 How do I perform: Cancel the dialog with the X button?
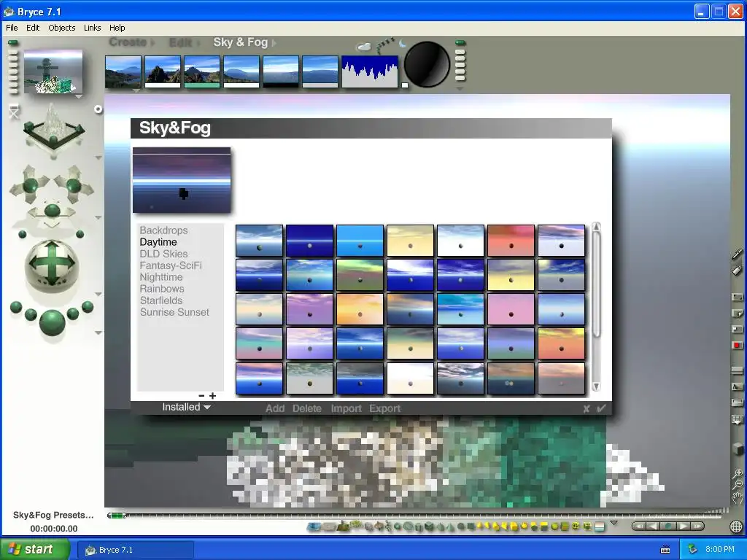click(587, 408)
